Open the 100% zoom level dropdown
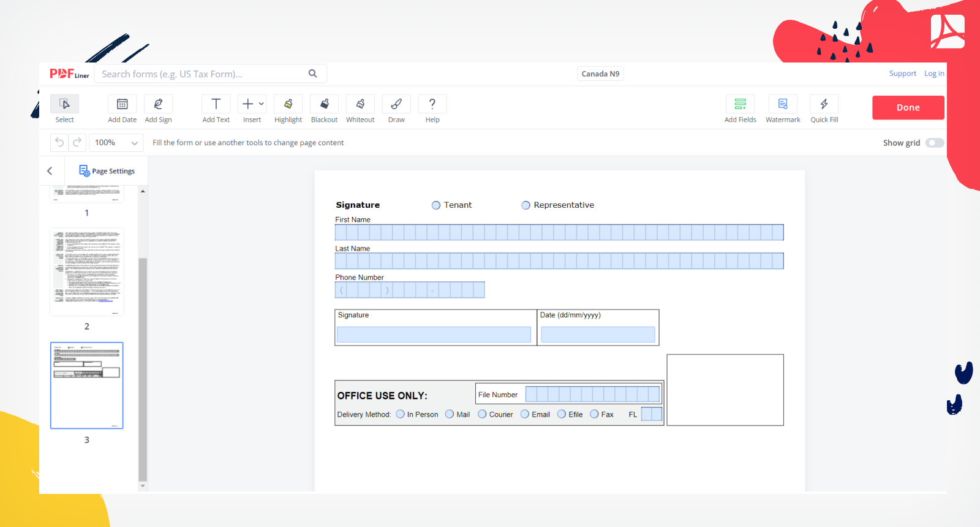 click(116, 143)
